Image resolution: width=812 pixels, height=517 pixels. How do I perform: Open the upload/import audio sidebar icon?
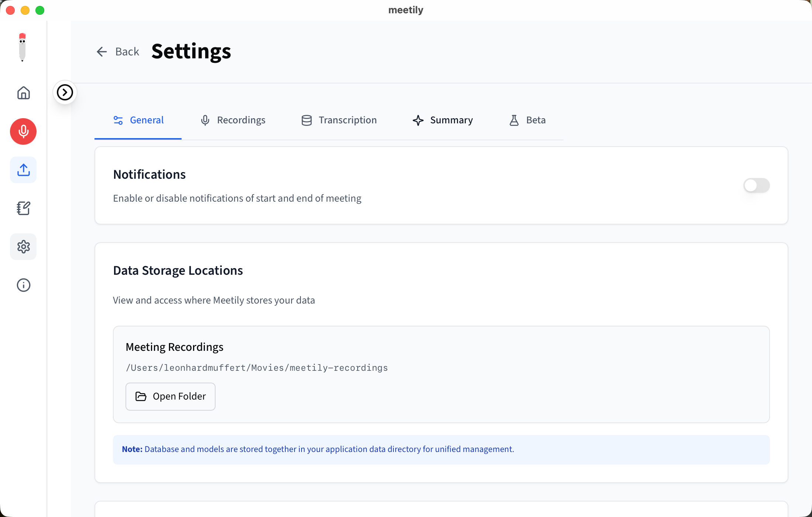pyautogui.click(x=23, y=170)
